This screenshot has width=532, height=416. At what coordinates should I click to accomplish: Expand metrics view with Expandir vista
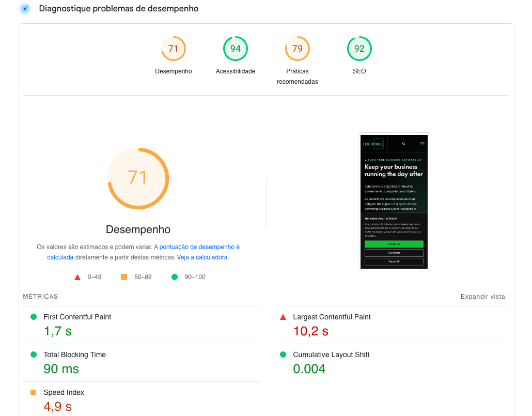click(x=482, y=297)
